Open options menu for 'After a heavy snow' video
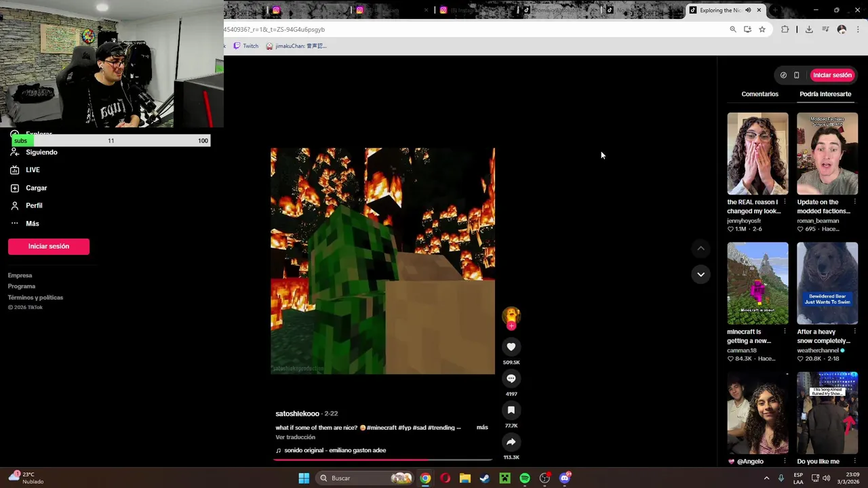 (854, 331)
